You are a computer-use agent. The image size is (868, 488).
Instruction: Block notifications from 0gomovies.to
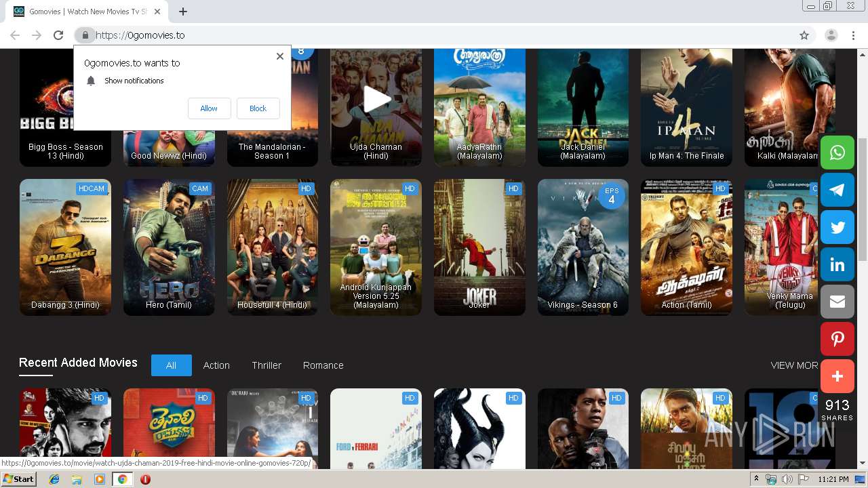258,108
